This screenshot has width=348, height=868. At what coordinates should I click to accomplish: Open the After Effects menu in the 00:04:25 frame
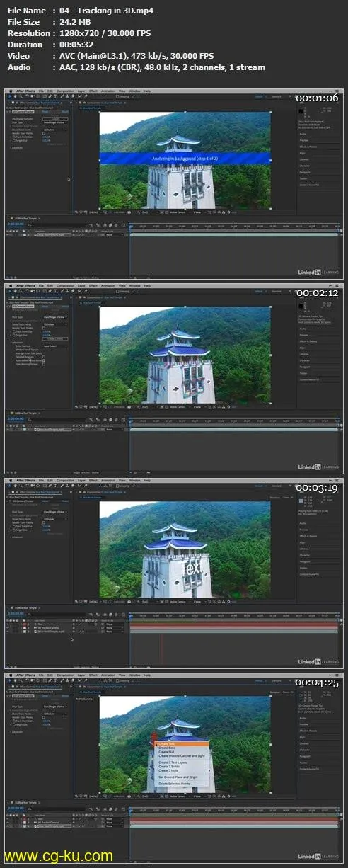pos(25,675)
